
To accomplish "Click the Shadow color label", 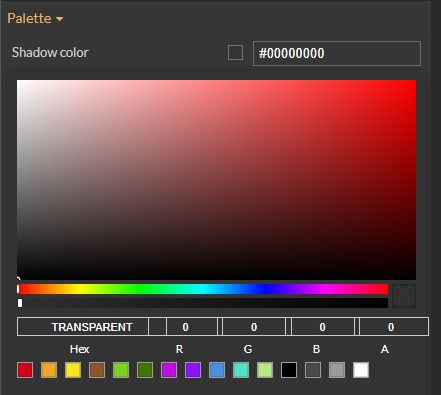I will 50,53.
